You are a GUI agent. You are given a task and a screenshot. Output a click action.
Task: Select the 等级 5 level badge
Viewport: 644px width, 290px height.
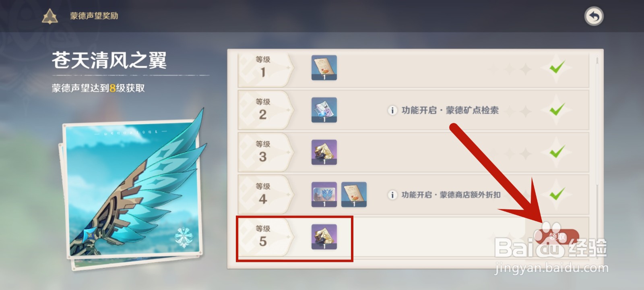(266, 237)
